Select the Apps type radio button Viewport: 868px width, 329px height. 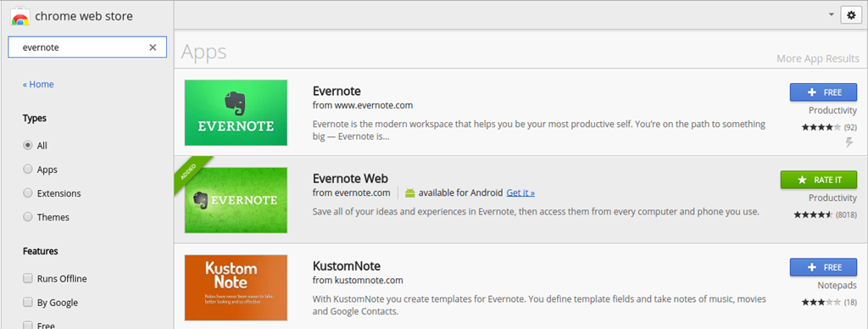28,169
